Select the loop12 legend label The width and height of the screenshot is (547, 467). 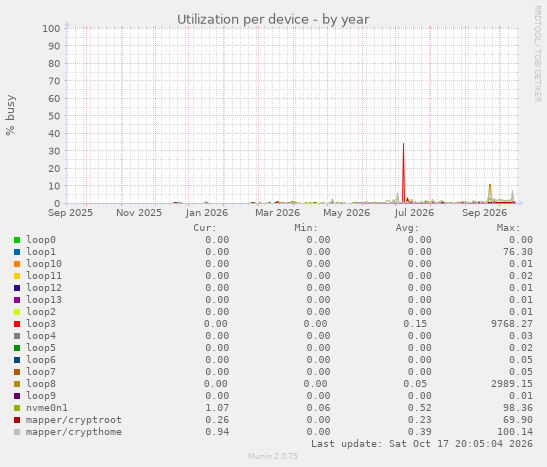point(44,287)
